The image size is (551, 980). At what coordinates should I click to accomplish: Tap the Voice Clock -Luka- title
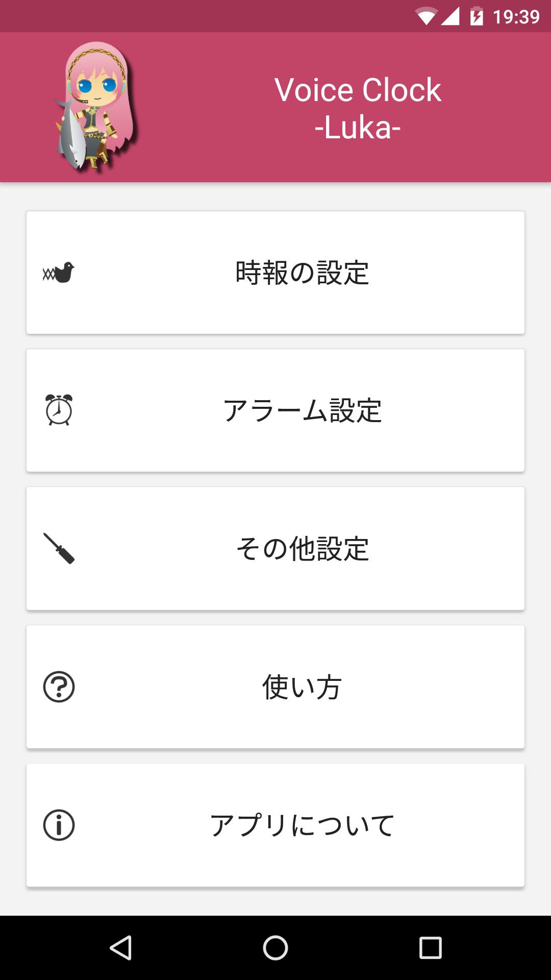coord(358,108)
